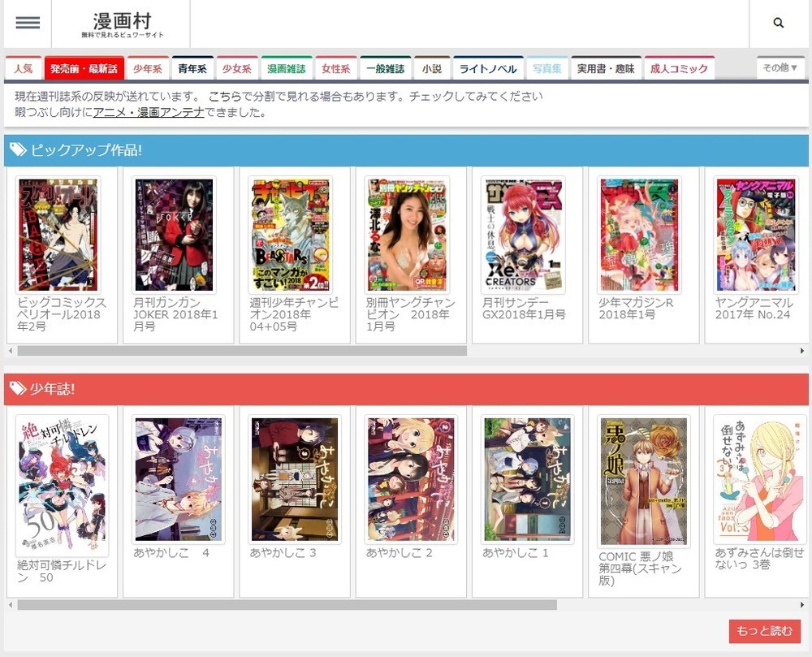Click the title text あやかしこ 3
Image resolution: width=812 pixels, height=657 pixels.
(x=283, y=553)
